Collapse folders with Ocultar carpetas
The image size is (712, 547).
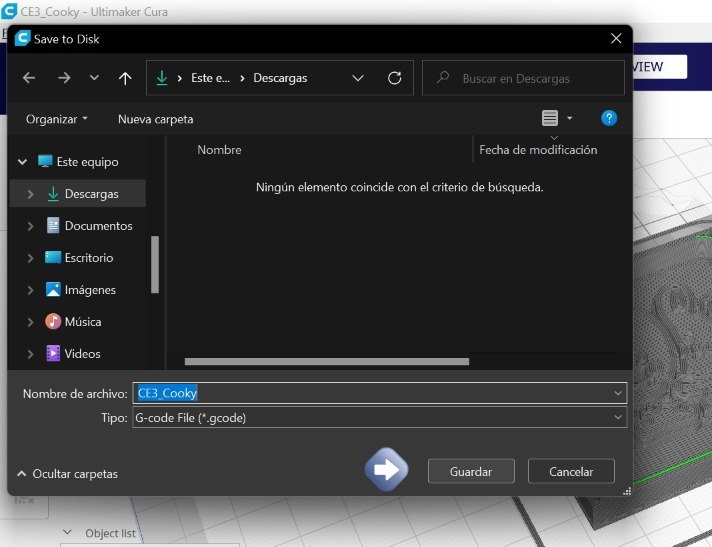67,474
